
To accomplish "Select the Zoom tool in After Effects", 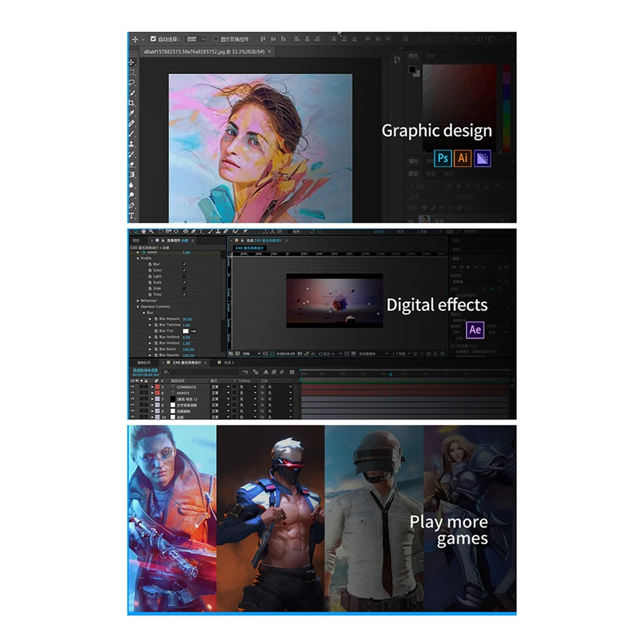I will [151, 231].
